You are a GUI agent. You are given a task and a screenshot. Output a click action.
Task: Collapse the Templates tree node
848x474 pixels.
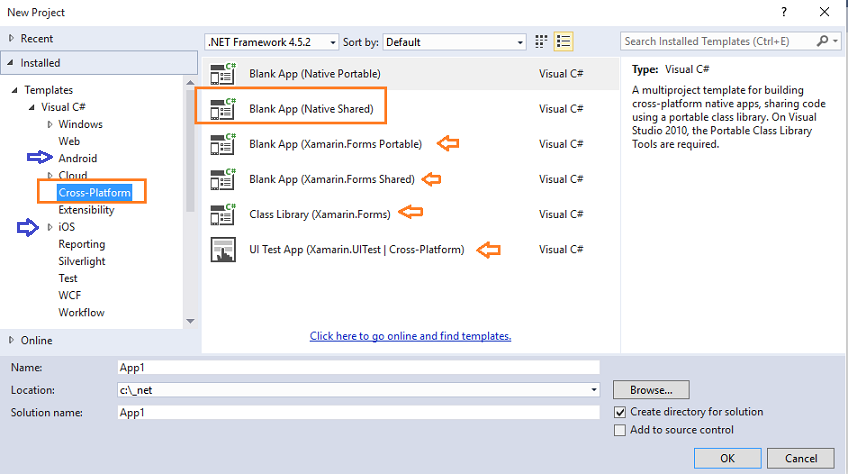(15, 90)
